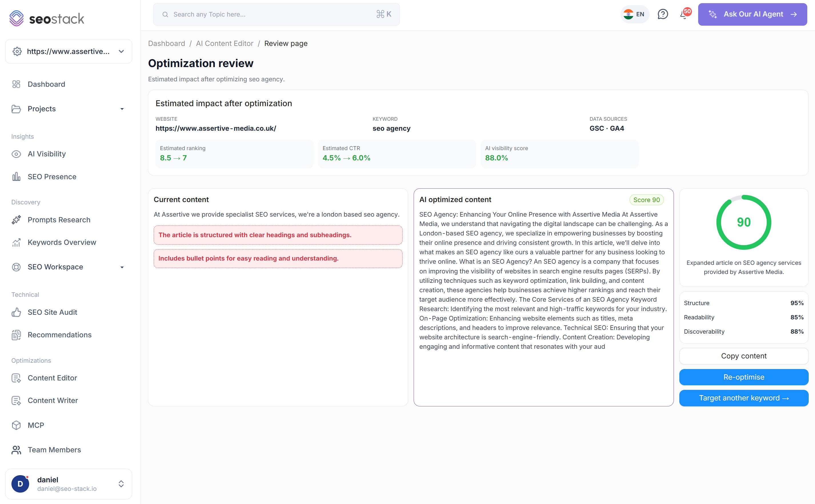Click the Re-optimise button
The height and width of the screenshot is (504, 815).
click(744, 377)
